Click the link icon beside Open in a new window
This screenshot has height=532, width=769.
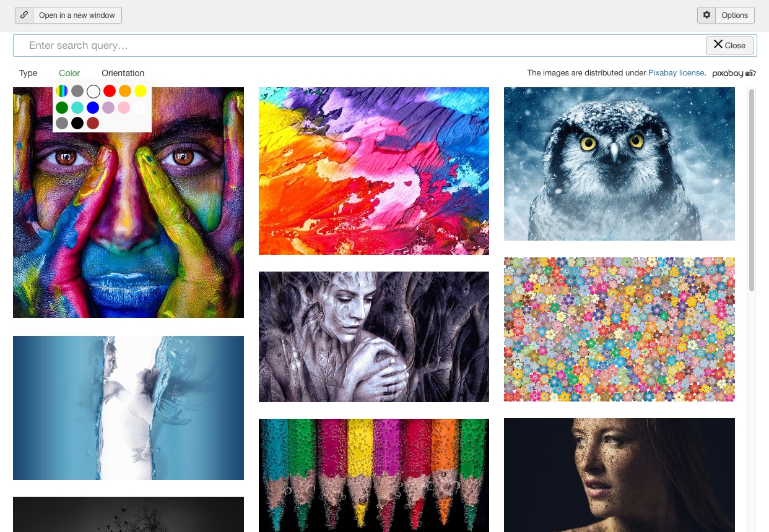24,15
